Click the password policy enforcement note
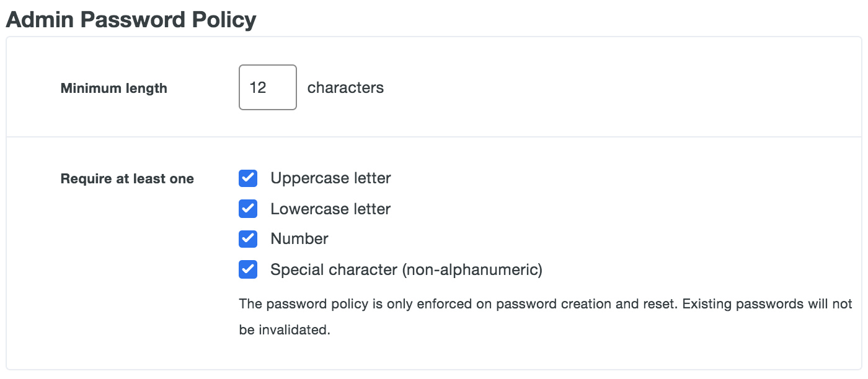This screenshot has width=868, height=379. (x=546, y=316)
